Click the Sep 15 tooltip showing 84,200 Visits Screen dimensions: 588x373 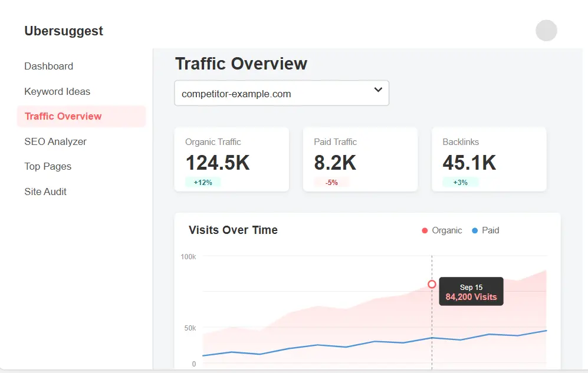(x=471, y=291)
